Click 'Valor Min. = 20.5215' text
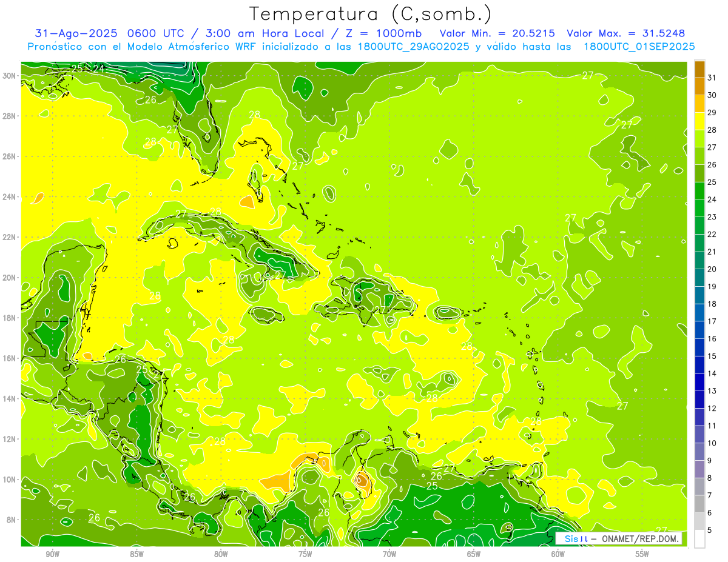The image size is (728, 562). point(497,33)
